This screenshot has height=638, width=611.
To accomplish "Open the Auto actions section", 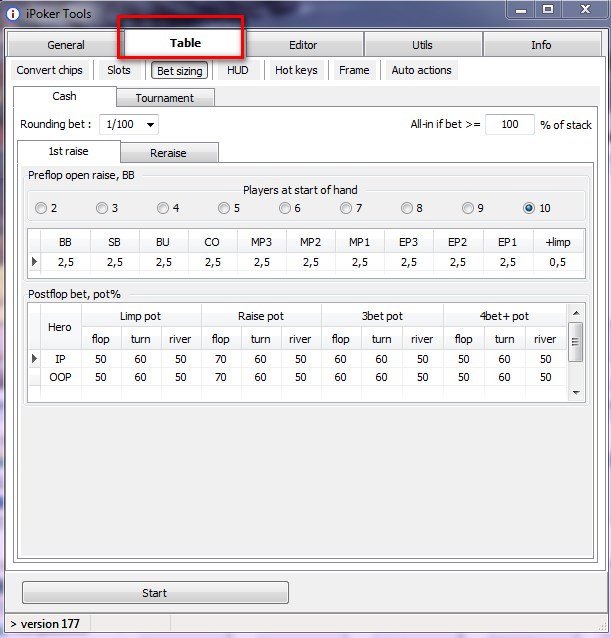I will pyautogui.click(x=421, y=70).
